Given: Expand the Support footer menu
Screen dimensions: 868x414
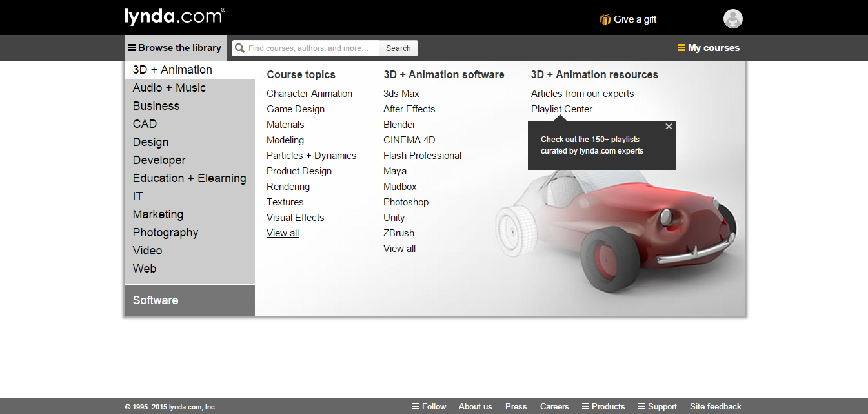Looking at the screenshot, I should click(x=658, y=407).
